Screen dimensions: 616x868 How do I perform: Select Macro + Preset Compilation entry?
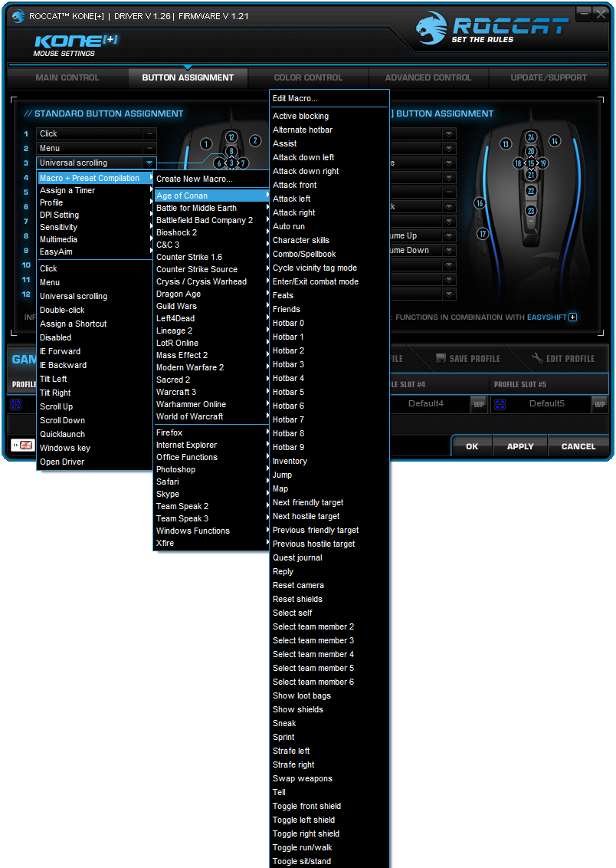click(94, 178)
